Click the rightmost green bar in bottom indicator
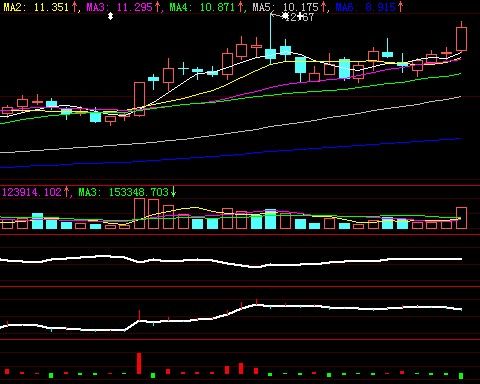 click(x=461, y=376)
